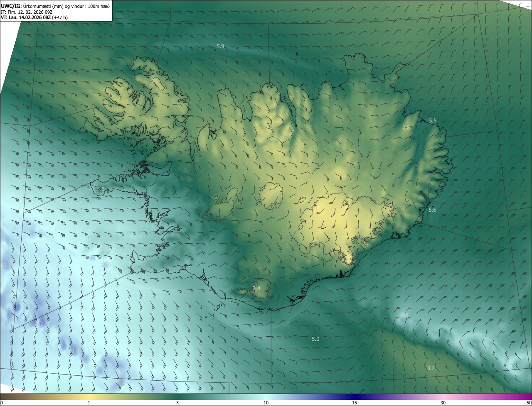Click the 5.9 value north of Iceland

(220, 46)
